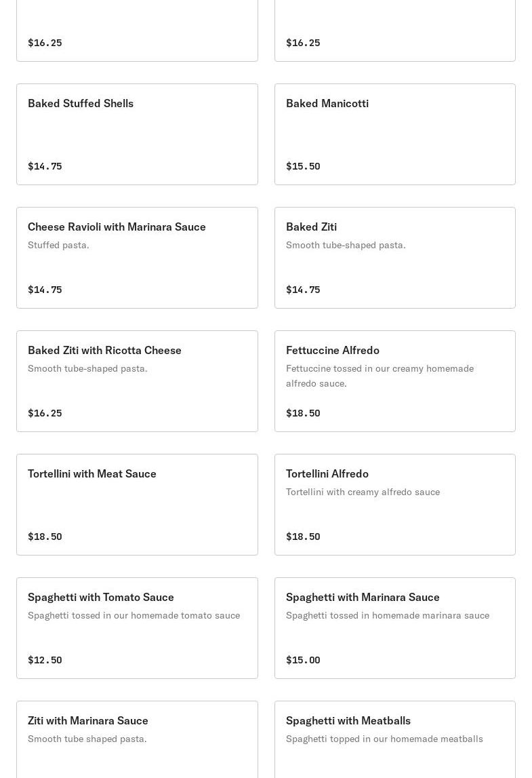Click the $12.50 spaghetti price
Viewport: 532px width, 778px height.
coord(45,660)
